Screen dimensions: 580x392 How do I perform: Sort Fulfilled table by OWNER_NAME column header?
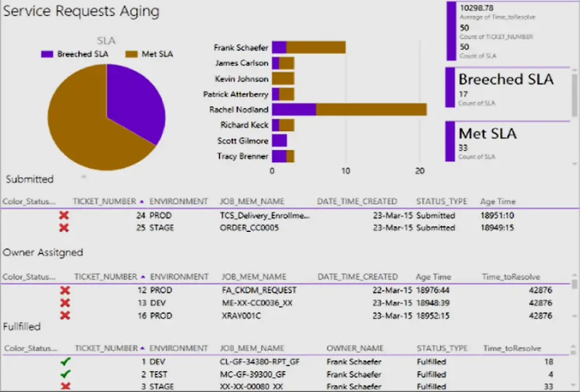(354, 349)
